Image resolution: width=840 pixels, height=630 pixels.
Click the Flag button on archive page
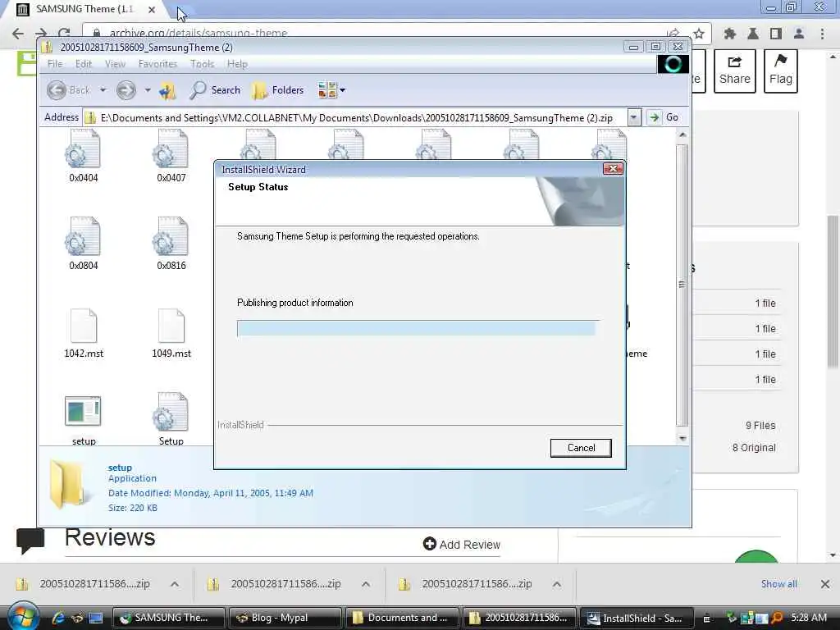point(781,71)
